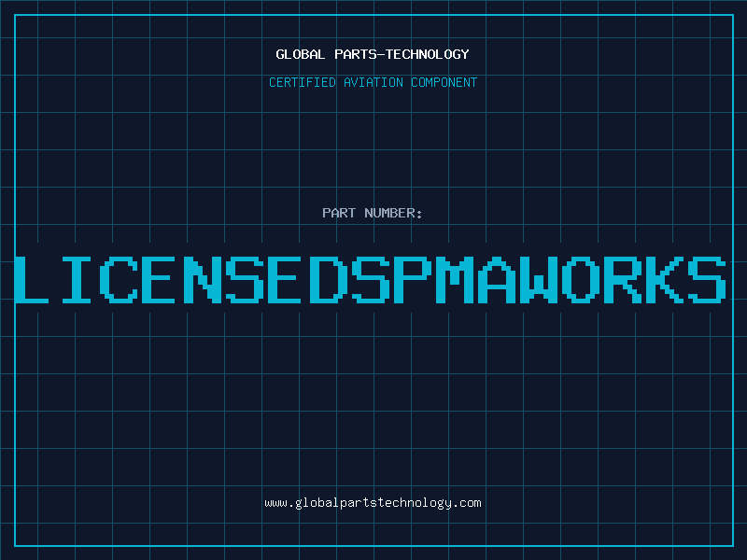Open the www.globalpartstechnology.com link
Image resolution: width=747 pixels, height=560 pixels.
click(373, 503)
